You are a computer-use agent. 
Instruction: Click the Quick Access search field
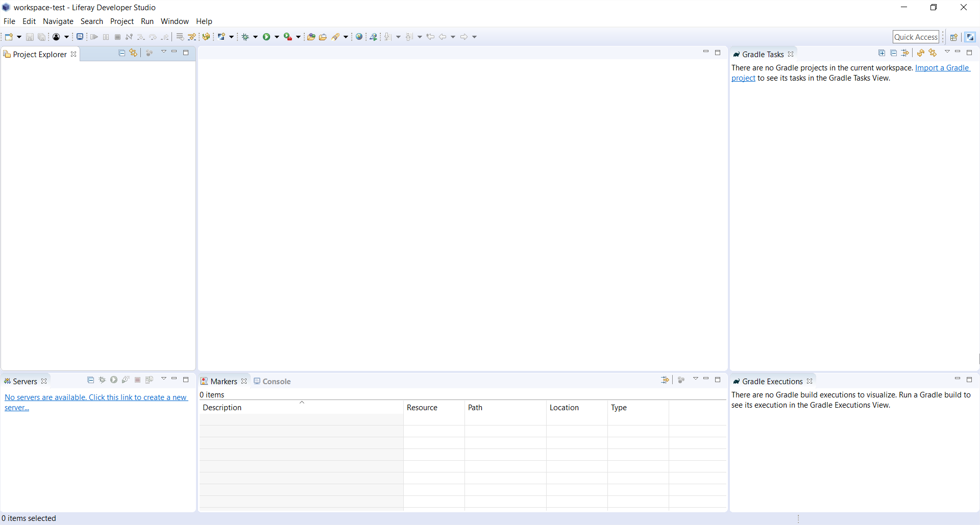click(x=916, y=37)
